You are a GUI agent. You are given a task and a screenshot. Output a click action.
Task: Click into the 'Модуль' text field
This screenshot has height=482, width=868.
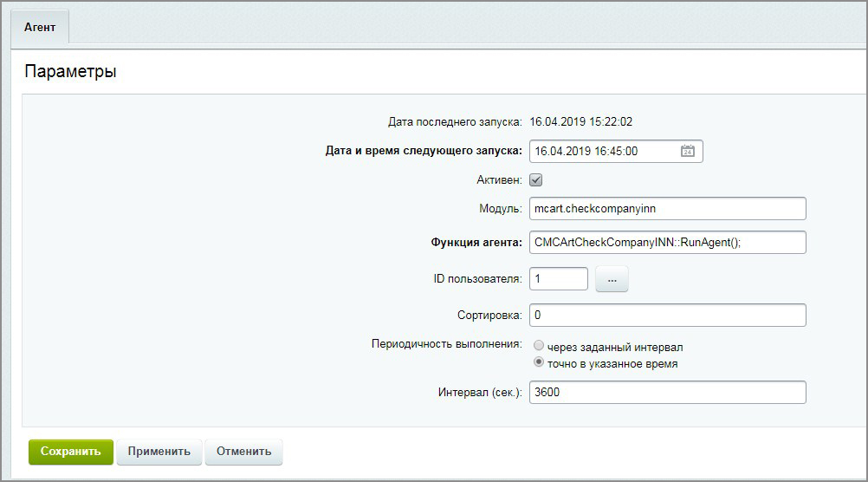pyautogui.click(x=667, y=209)
